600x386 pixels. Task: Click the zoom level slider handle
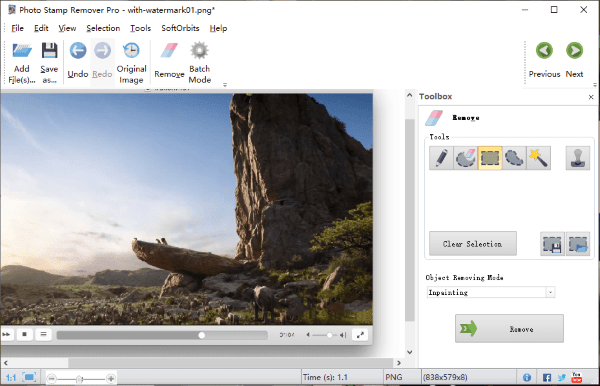click(x=79, y=379)
